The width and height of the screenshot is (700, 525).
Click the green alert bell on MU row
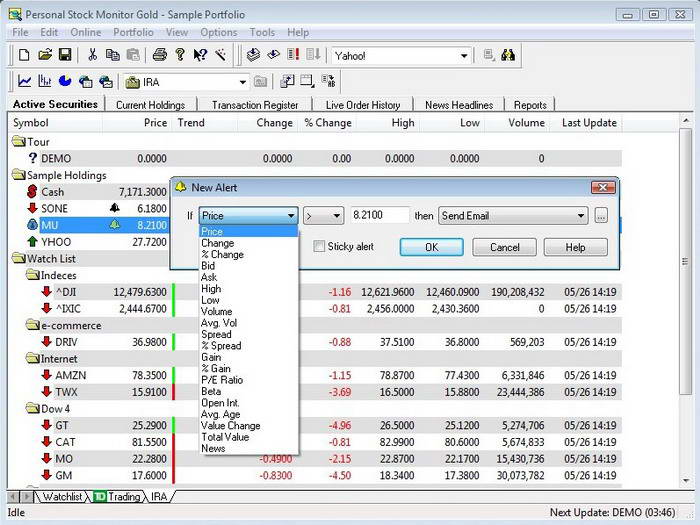click(115, 225)
